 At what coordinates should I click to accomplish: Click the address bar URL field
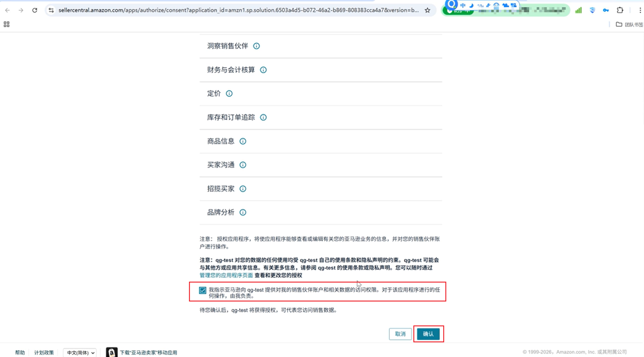tap(239, 10)
